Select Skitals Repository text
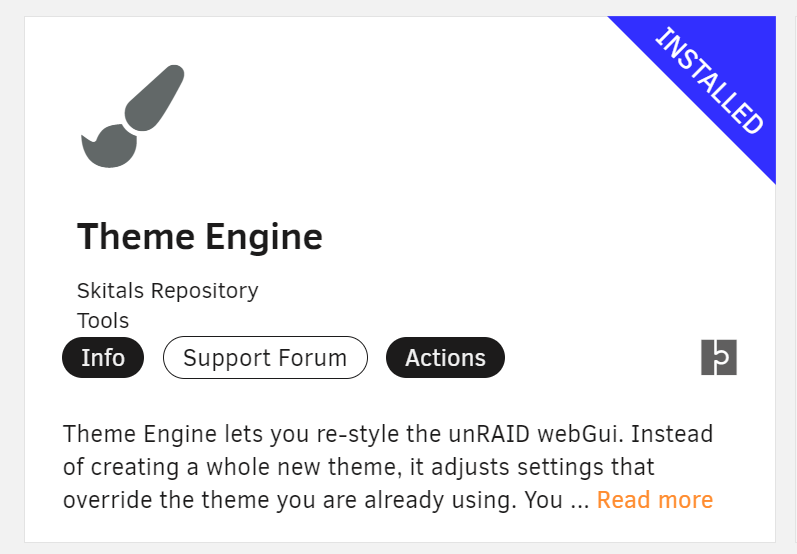Image resolution: width=797 pixels, height=554 pixels. click(x=168, y=291)
